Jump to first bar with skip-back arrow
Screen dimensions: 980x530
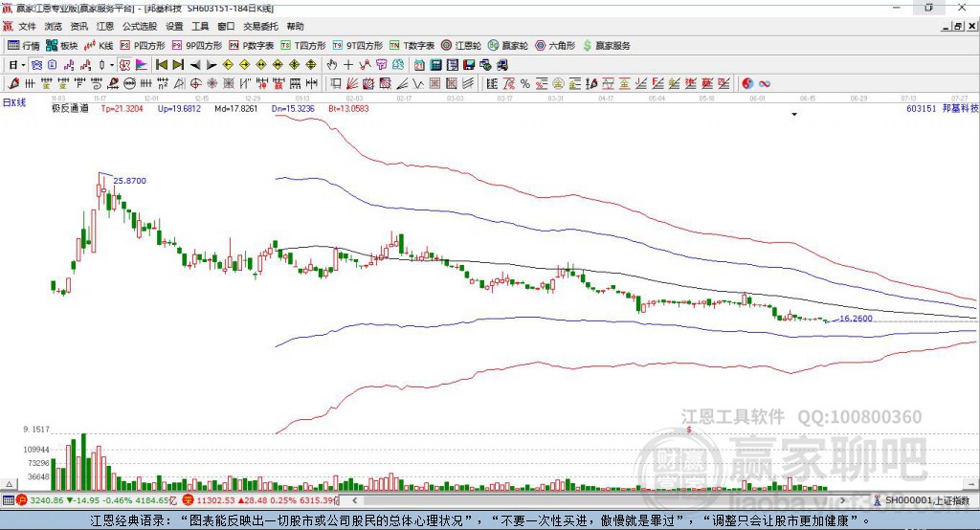161,65
